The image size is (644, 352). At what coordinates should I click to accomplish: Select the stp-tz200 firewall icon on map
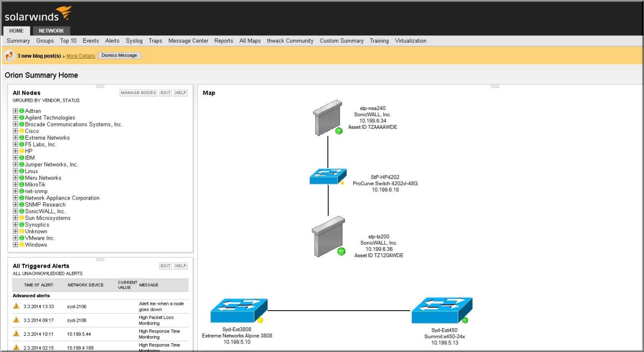328,237
